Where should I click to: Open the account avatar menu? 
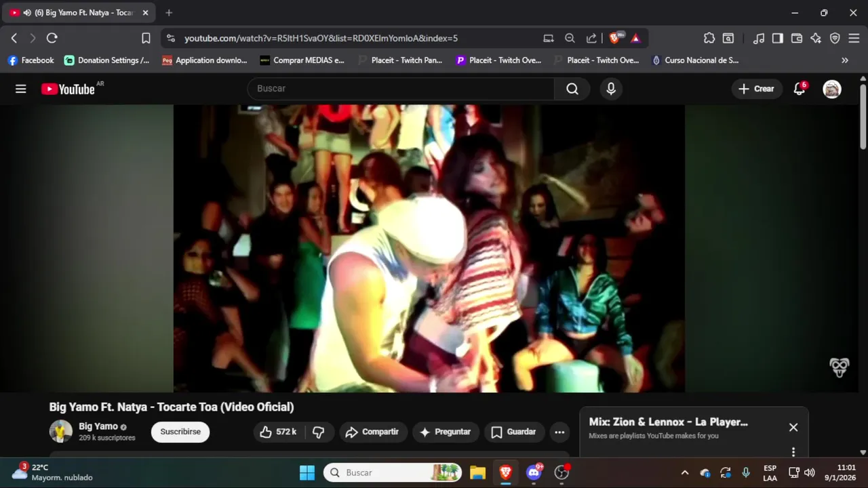click(x=832, y=89)
